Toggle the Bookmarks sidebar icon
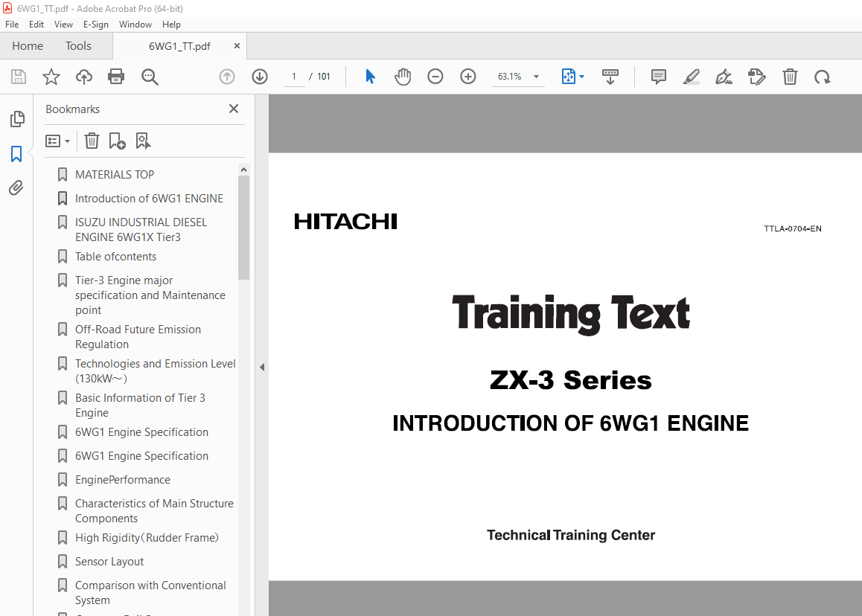Screen dimensions: 862x616 click(16, 154)
